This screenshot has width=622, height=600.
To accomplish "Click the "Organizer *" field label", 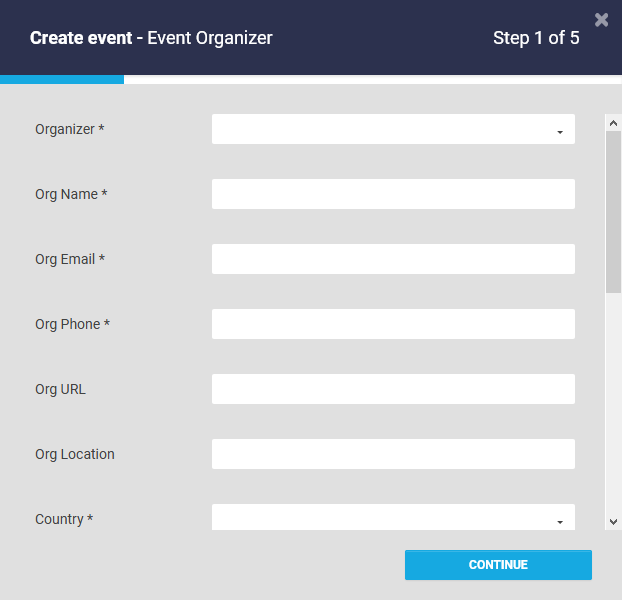I will point(69,129).
